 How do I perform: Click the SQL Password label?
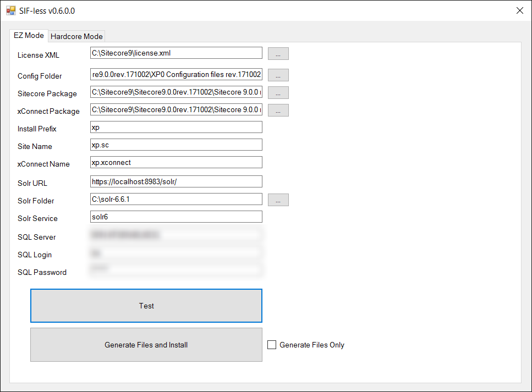[x=42, y=272]
